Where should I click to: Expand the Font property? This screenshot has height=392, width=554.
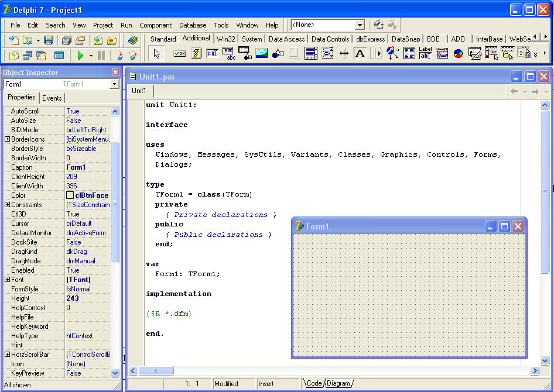(x=7, y=280)
